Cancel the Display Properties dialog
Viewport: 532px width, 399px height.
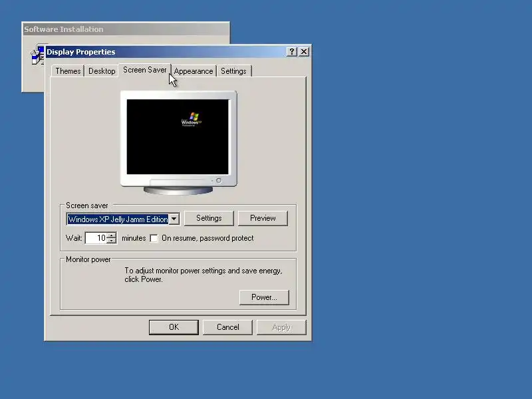(227, 327)
